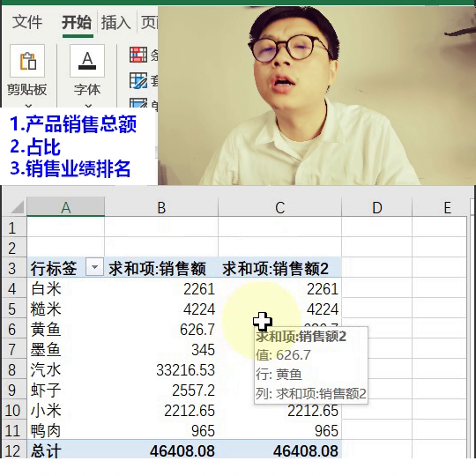This screenshot has width=476, height=476.
Task: Select row 3 header
Action: click(x=14, y=268)
